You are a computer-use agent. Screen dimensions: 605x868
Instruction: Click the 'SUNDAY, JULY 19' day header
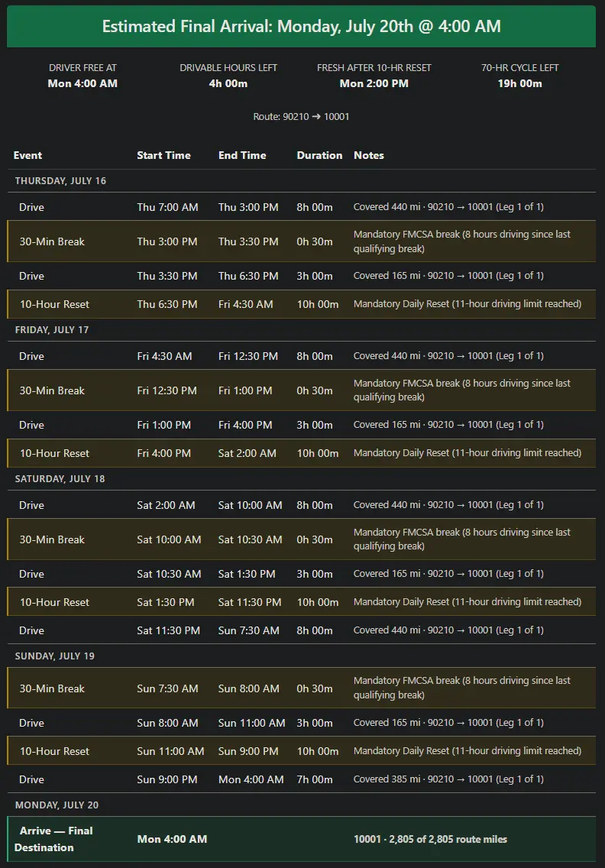point(54,656)
